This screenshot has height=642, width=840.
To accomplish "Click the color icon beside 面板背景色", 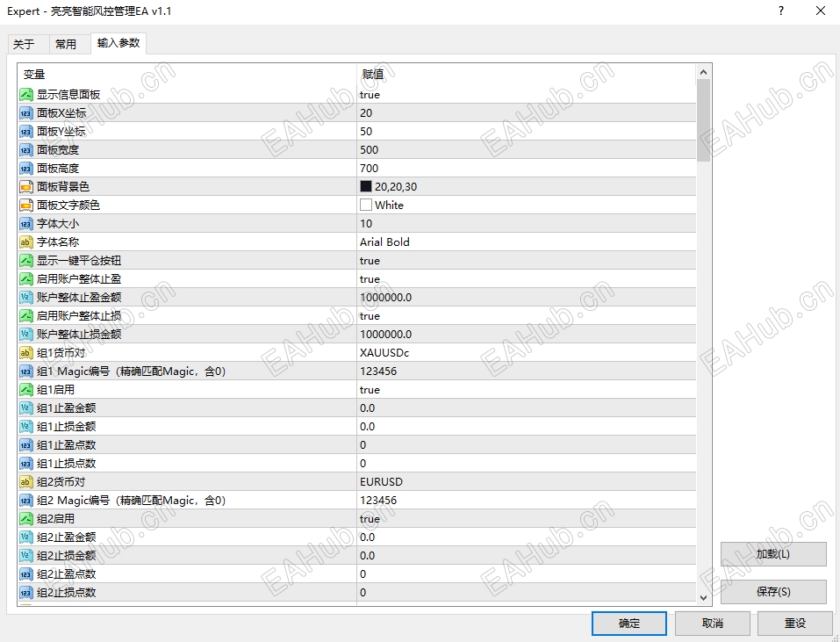I will click(25, 186).
